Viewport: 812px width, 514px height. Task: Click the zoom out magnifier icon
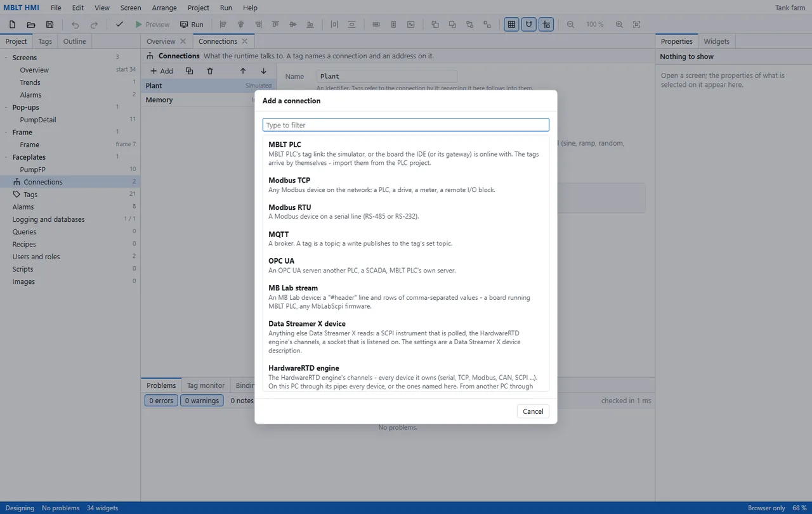pos(570,24)
